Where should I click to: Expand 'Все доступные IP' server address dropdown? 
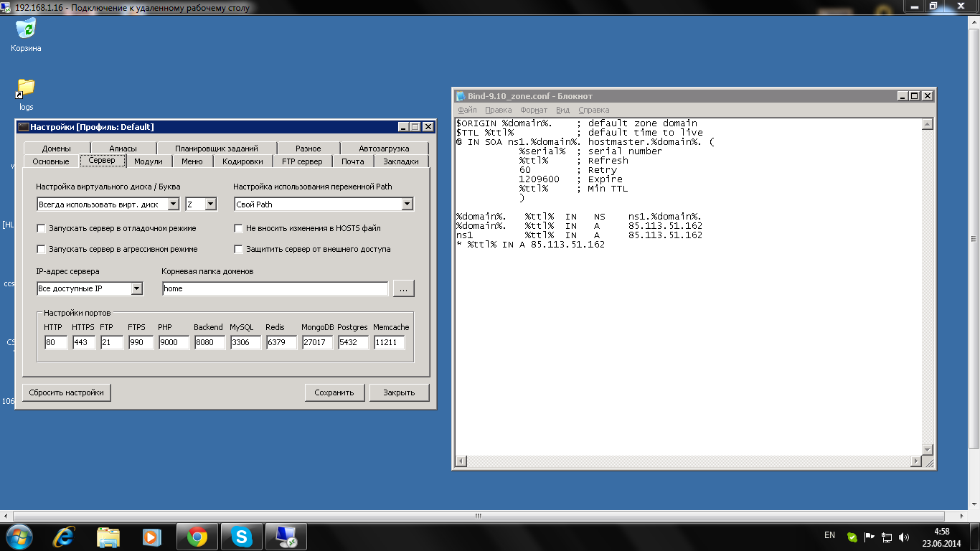(136, 288)
